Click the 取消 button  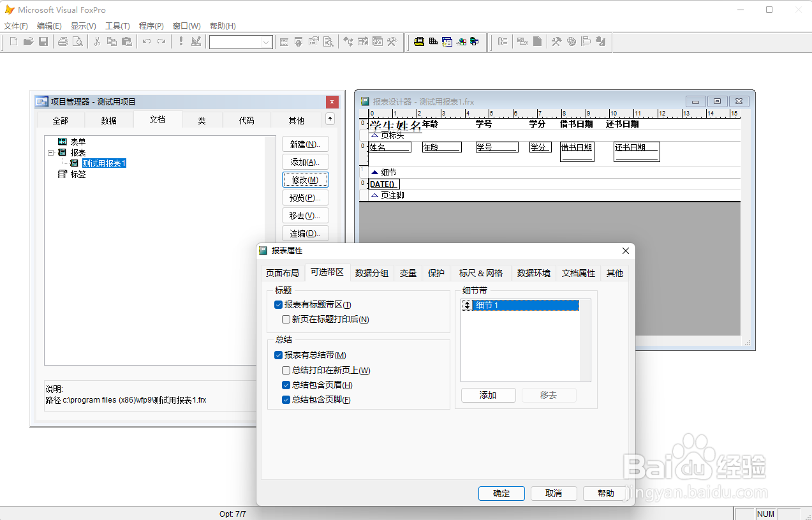pyautogui.click(x=554, y=493)
